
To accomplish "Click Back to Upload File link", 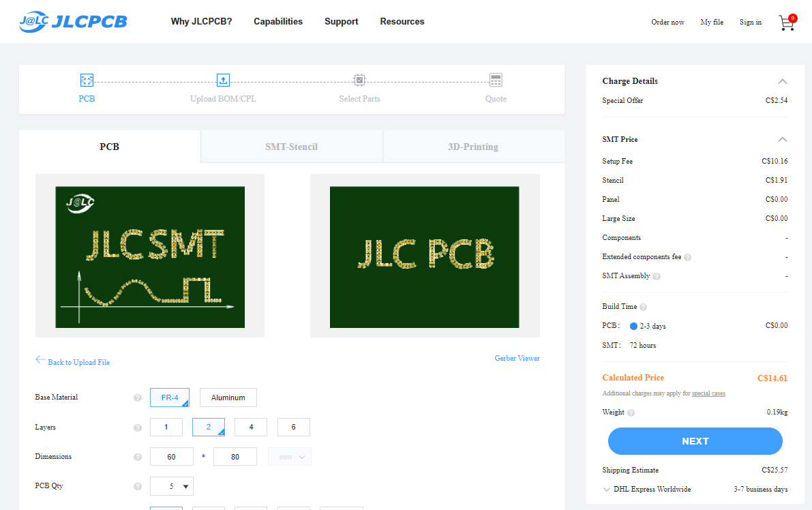I will (78, 363).
